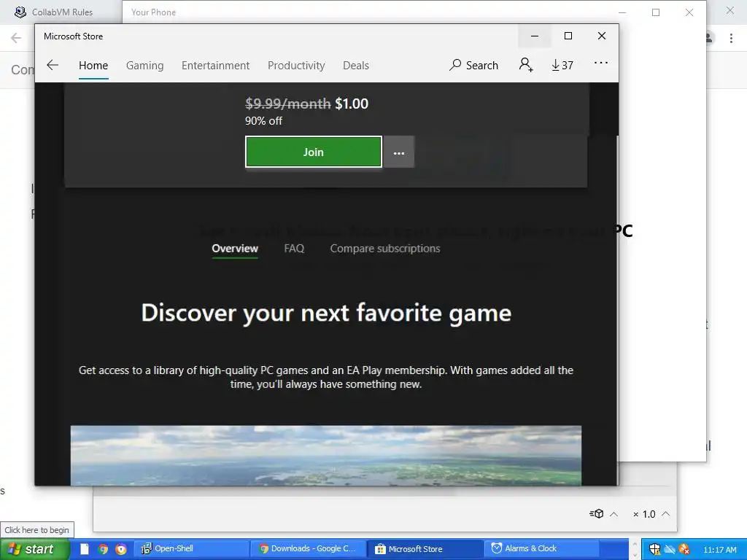This screenshot has height=560, width=747.
Task: Select the Overview section tab
Action: [235, 248]
